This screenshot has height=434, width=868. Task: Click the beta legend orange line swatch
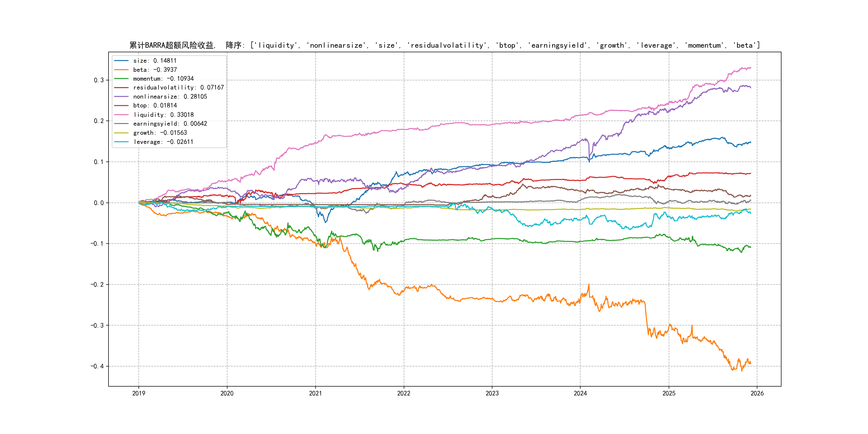point(121,70)
